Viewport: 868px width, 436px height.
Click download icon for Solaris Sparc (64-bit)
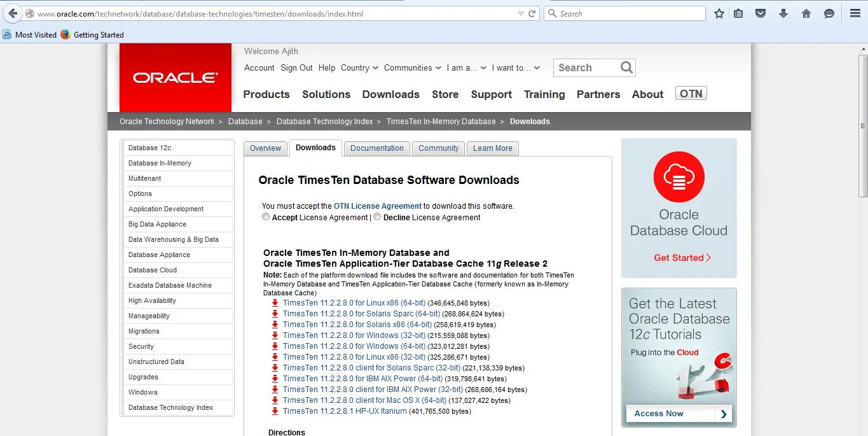(x=275, y=314)
